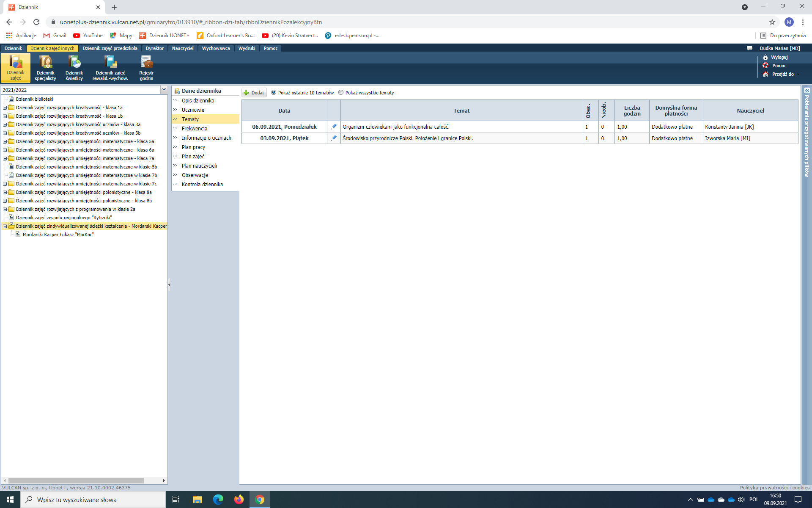This screenshot has width=812, height=508.
Task: Click edit pencil for 03.09.2021 topic
Action: coord(334,138)
